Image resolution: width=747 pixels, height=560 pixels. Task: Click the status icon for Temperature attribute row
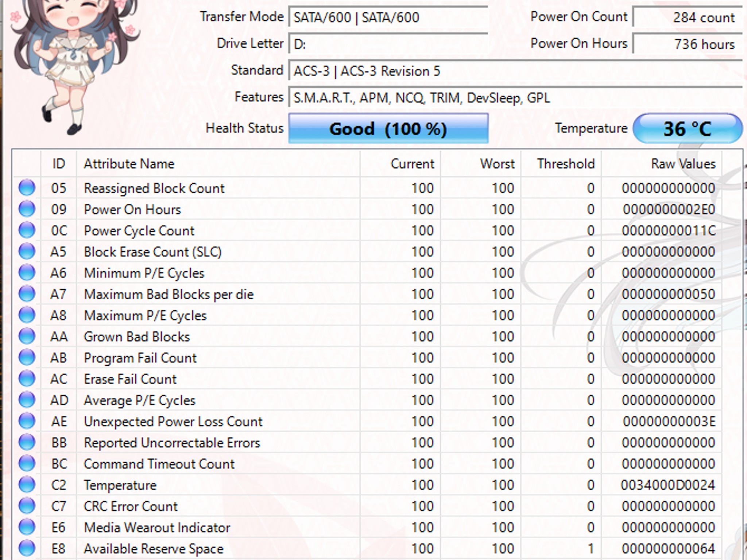[27, 485]
